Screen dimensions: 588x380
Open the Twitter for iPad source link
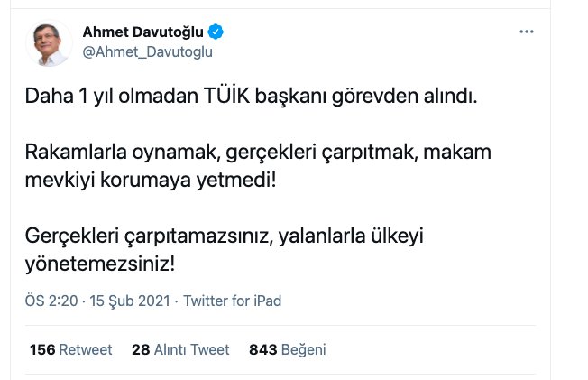pos(233,301)
